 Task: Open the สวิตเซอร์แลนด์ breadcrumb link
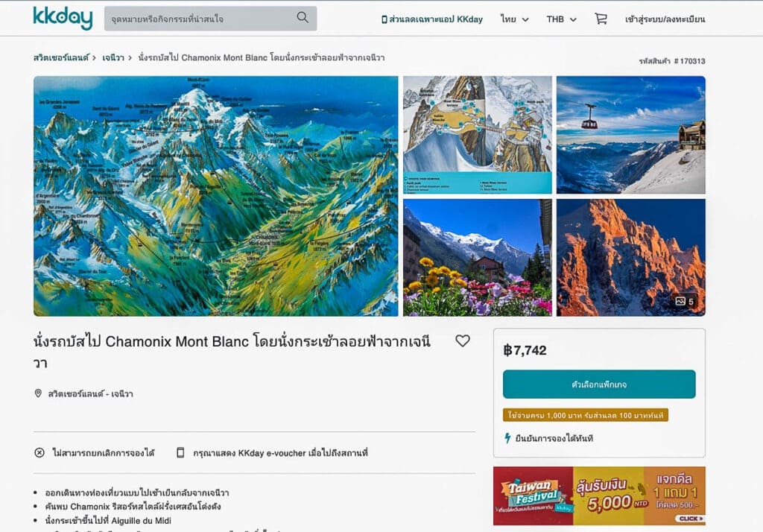pos(61,58)
